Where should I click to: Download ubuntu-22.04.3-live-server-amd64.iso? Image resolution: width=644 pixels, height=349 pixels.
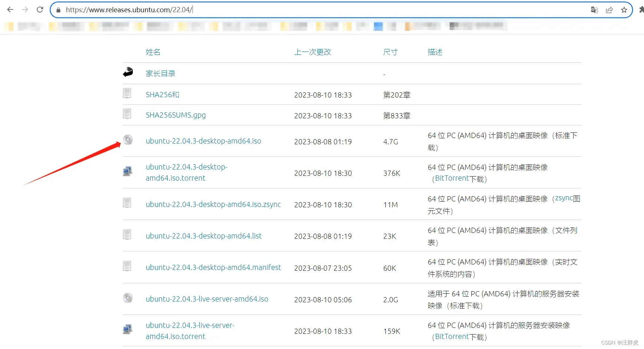point(207,299)
